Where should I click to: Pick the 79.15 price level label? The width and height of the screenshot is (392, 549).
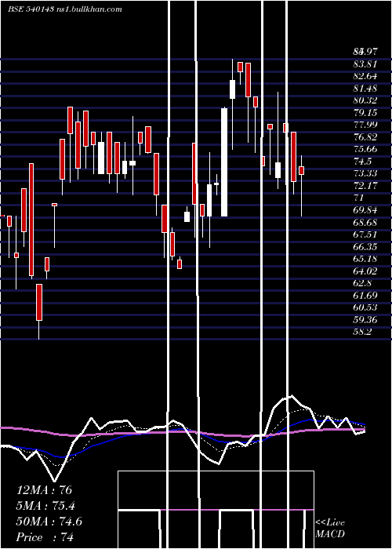point(365,113)
